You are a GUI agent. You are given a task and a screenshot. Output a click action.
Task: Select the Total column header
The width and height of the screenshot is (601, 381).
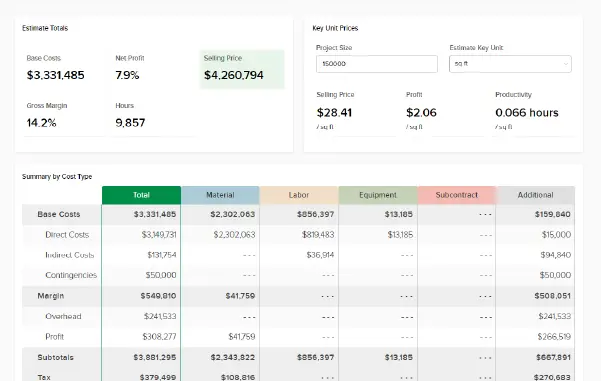click(x=141, y=195)
